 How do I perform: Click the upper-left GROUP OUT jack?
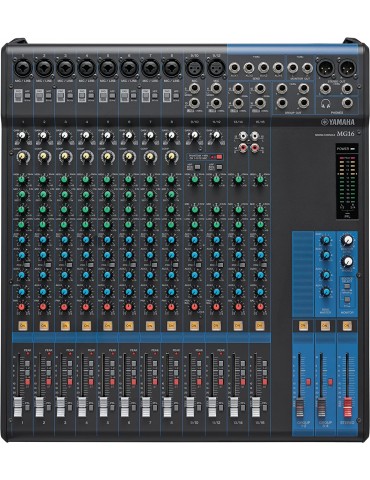[282, 88]
